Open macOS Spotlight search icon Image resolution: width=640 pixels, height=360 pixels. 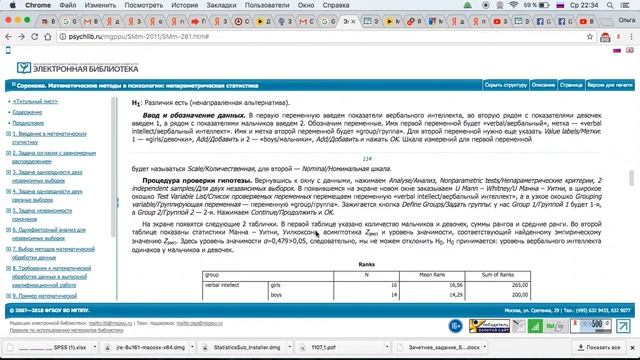point(610,5)
